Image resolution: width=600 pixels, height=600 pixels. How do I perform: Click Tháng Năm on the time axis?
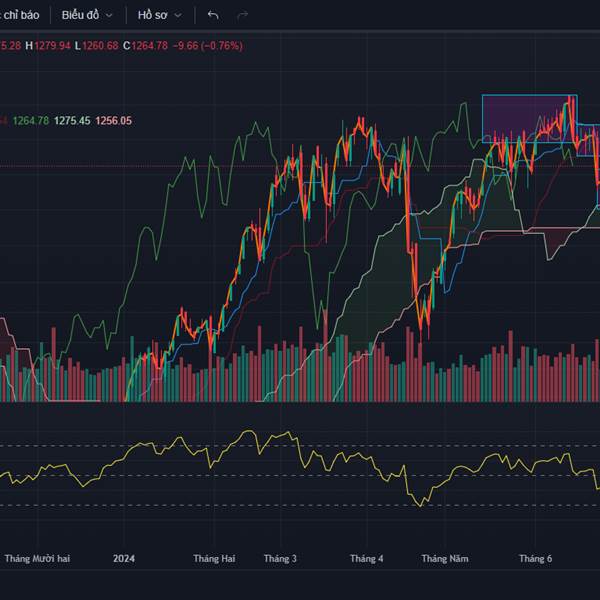pyautogui.click(x=445, y=558)
